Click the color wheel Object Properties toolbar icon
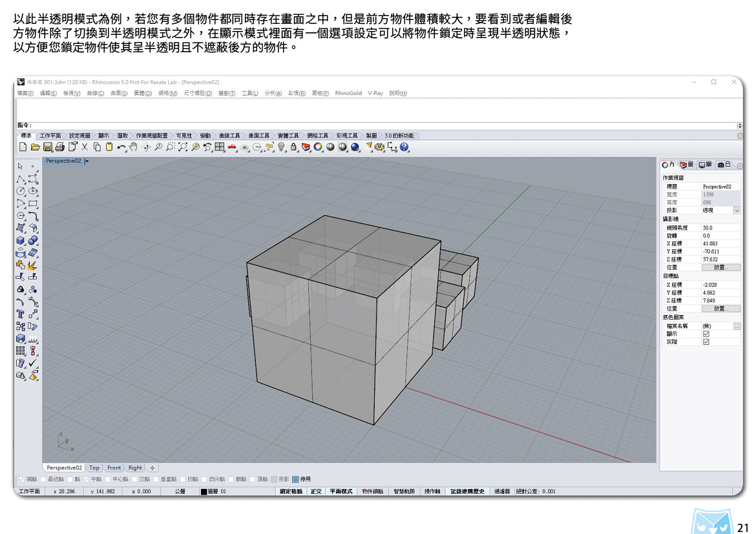756x534 pixels. [318, 147]
